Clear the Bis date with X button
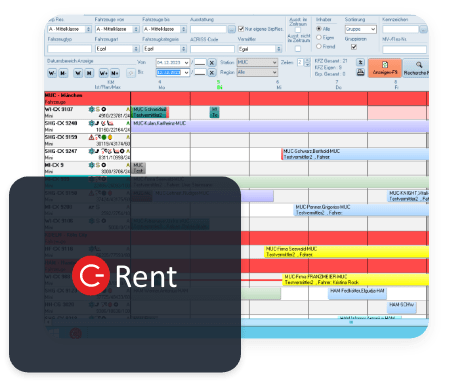The height and width of the screenshot is (385, 449). [x=212, y=72]
